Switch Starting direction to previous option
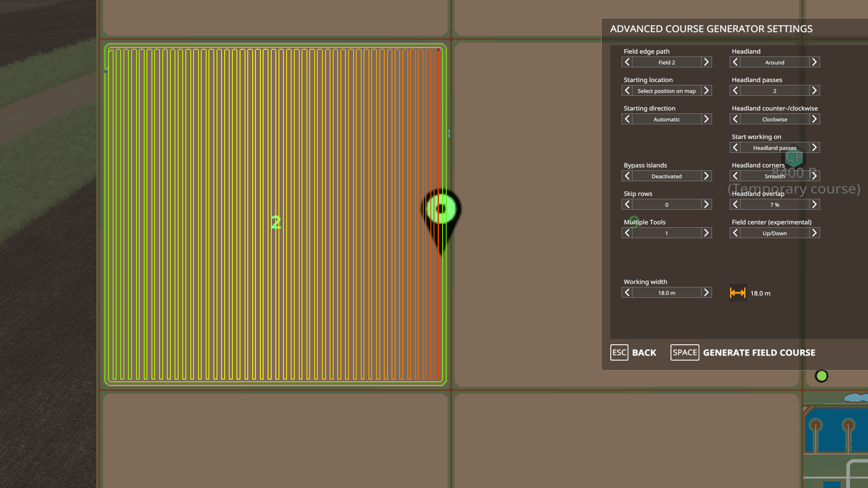868x488 pixels. pos(627,119)
